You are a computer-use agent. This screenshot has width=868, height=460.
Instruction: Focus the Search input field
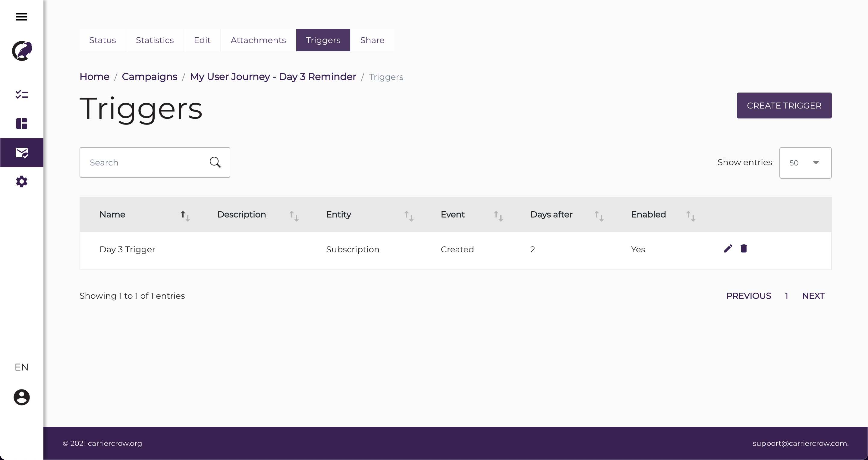[x=145, y=162]
